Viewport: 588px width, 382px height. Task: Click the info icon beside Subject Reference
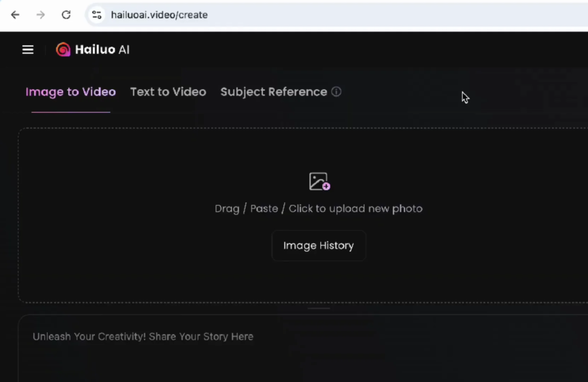[336, 92]
